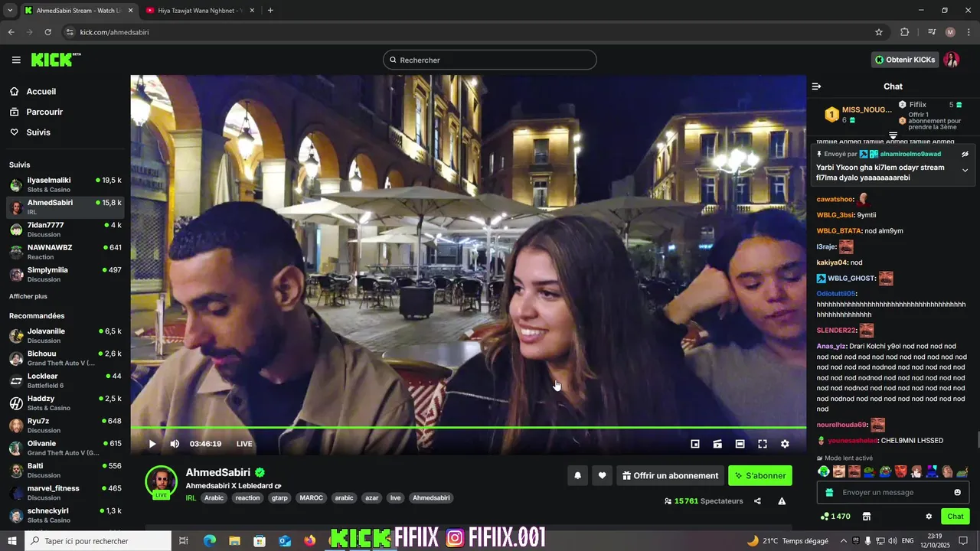
Task: Open the emoji picker in chat
Action: (957, 492)
